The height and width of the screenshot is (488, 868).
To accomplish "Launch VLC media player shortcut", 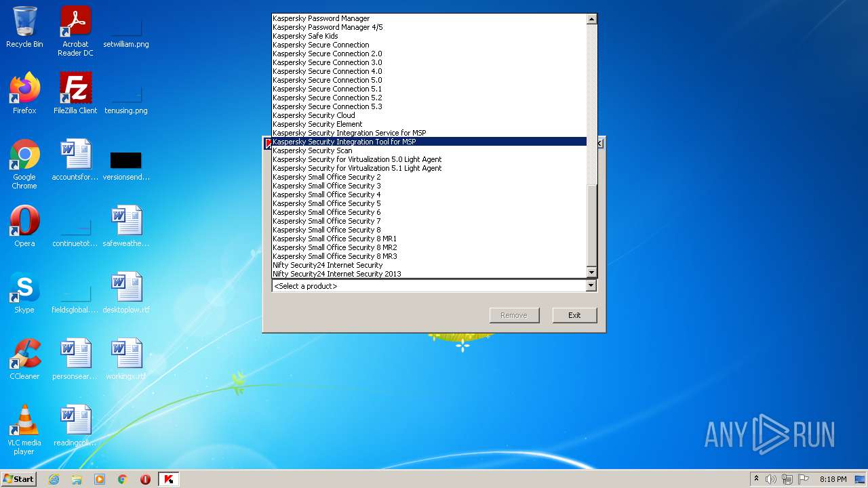I will 24,430.
